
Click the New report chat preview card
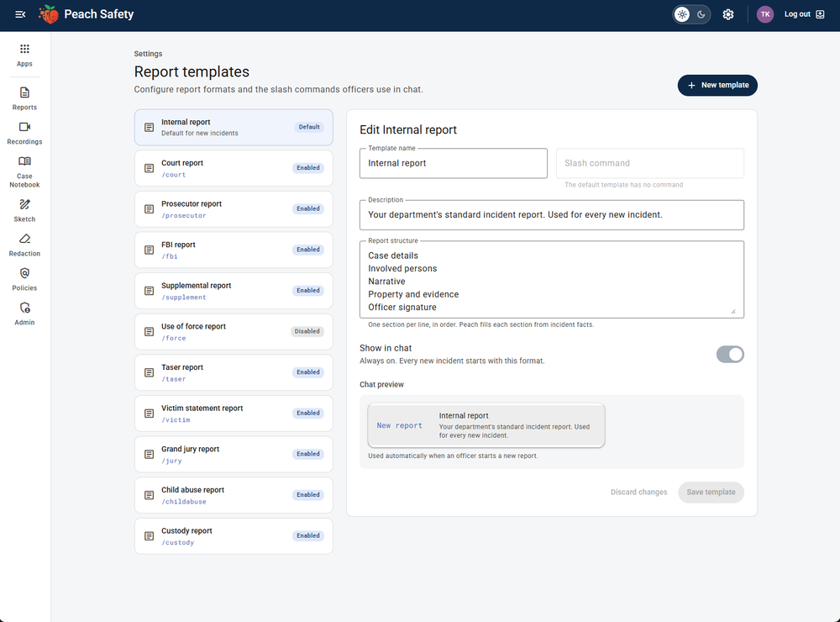click(x=486, y=425)
